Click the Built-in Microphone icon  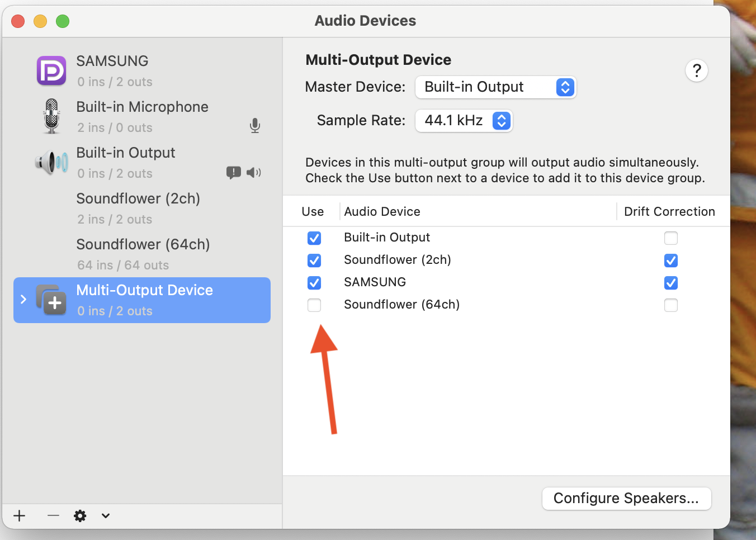(x=51, y=116)
